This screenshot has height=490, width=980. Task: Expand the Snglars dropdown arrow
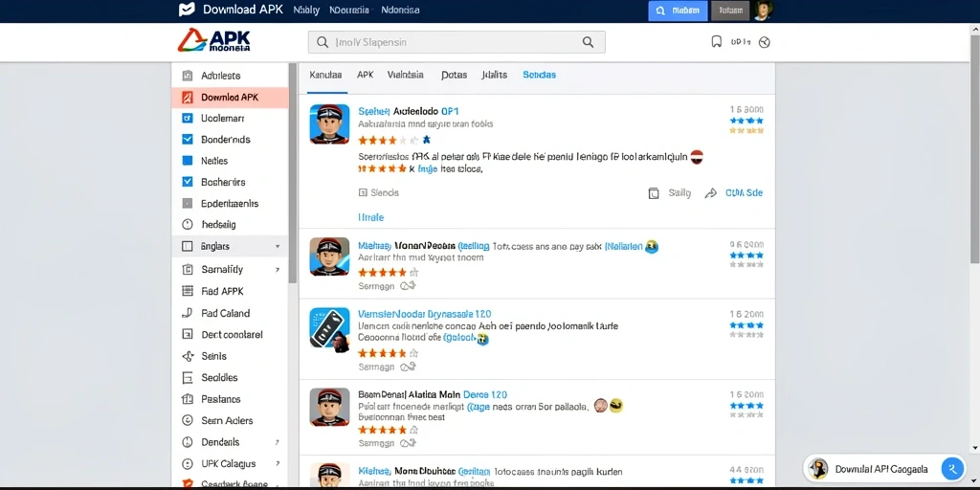click(278, 247)
